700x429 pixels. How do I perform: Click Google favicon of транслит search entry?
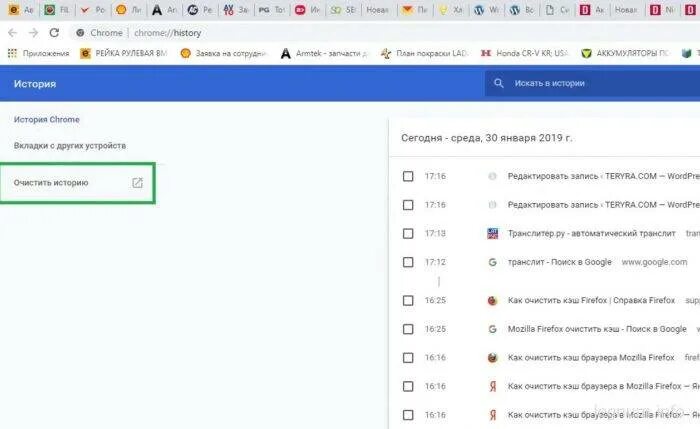(x=492, y=262)
